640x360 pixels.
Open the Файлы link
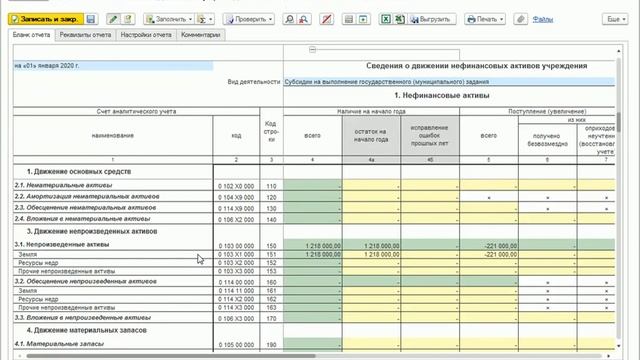point(542,19)
